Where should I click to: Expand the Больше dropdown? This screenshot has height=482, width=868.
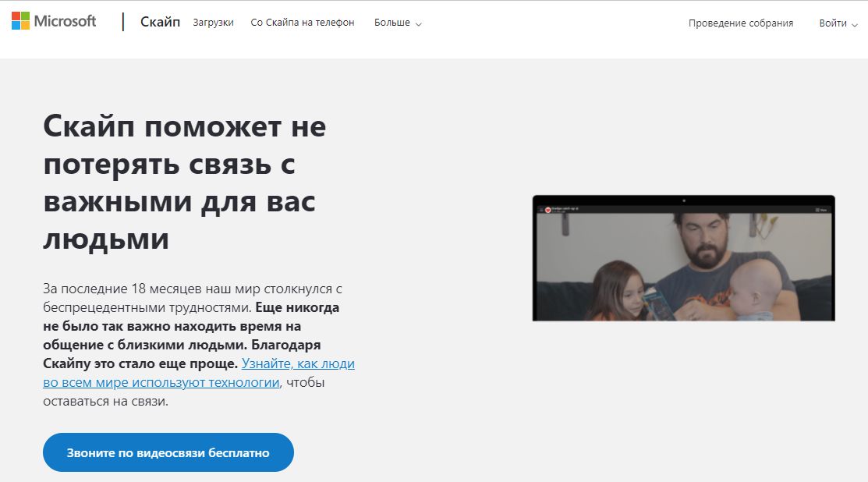pyautogui.click(x=398, y=23)
